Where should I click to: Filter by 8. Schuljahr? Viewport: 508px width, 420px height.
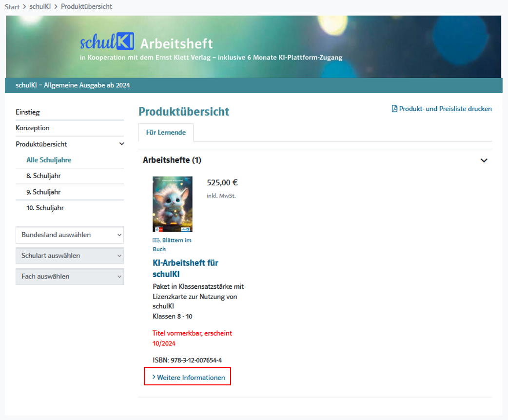[x=43, y=176]
